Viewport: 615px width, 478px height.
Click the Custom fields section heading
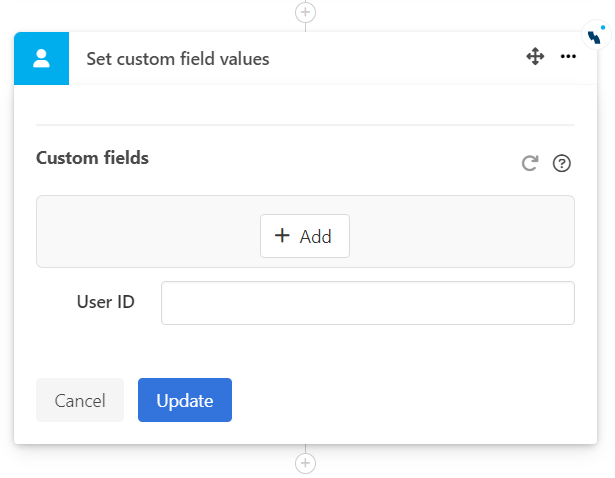[x=92, y=158]
